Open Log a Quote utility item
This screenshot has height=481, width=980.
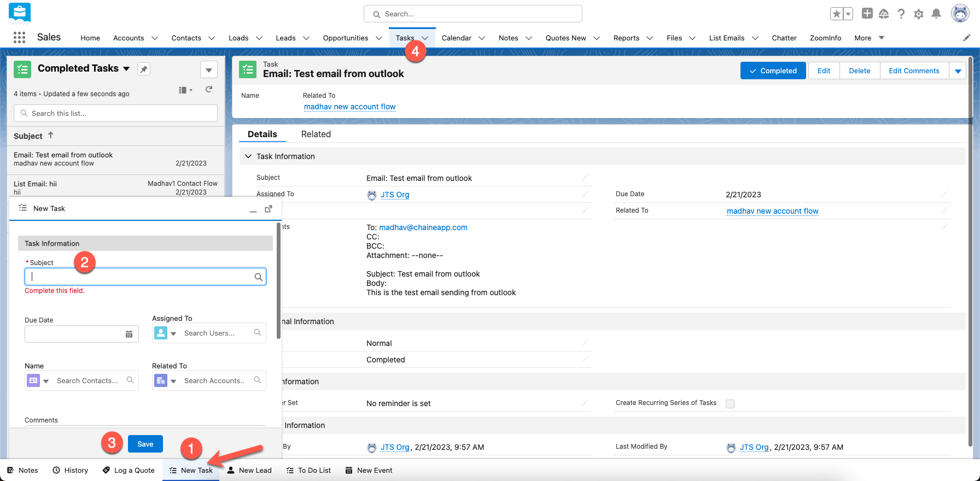coord(129,470)
